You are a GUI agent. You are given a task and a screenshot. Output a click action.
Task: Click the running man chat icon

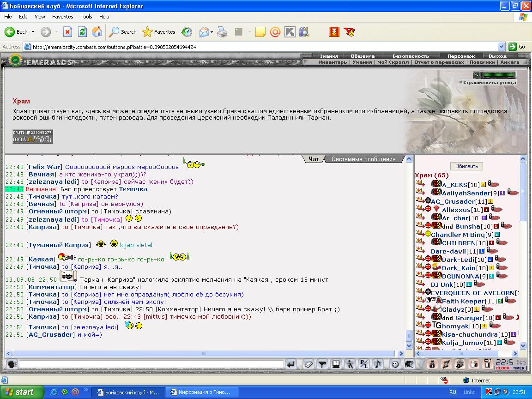pyautogui.click(x=350, y=364)
